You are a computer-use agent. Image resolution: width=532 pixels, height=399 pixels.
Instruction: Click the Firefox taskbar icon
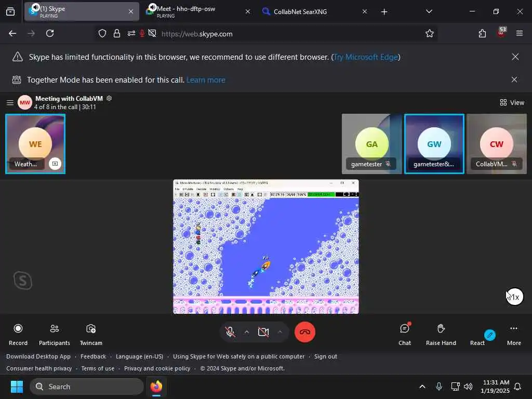coord(156,387)
